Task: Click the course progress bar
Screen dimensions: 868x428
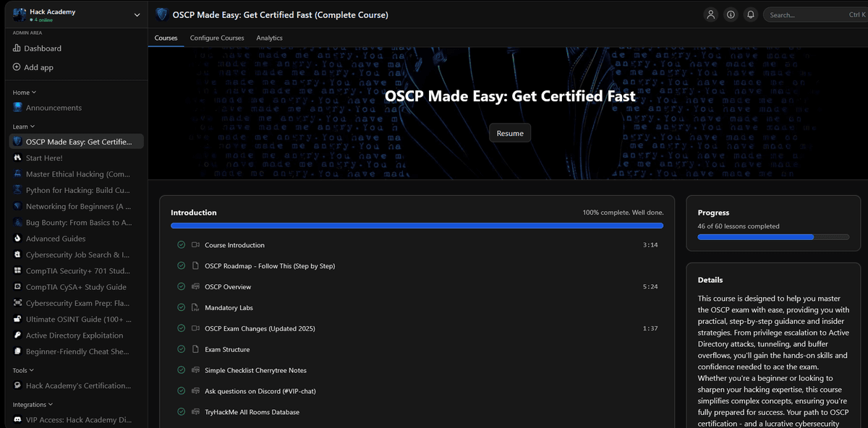Action: tap(774, 236)
